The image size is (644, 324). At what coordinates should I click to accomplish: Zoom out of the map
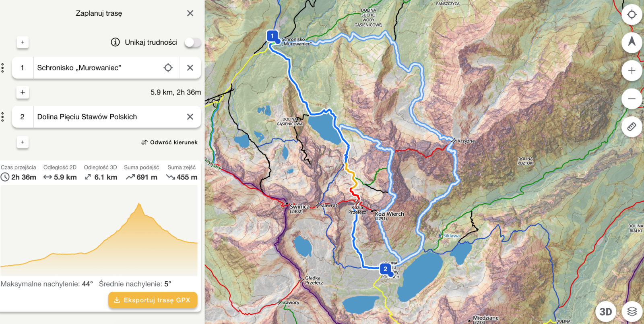click(x=632, y=99)
